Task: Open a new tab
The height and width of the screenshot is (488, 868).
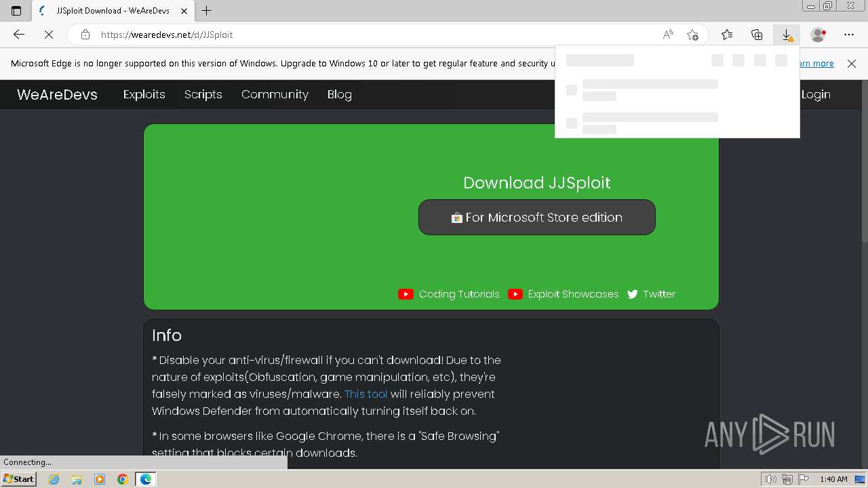Action: [x=207, y=11]
